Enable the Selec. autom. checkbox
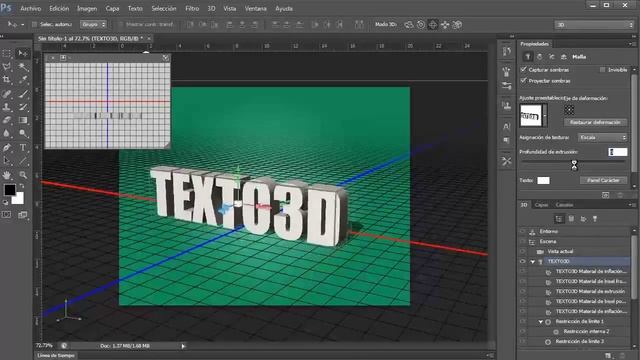 pos(34,24)
